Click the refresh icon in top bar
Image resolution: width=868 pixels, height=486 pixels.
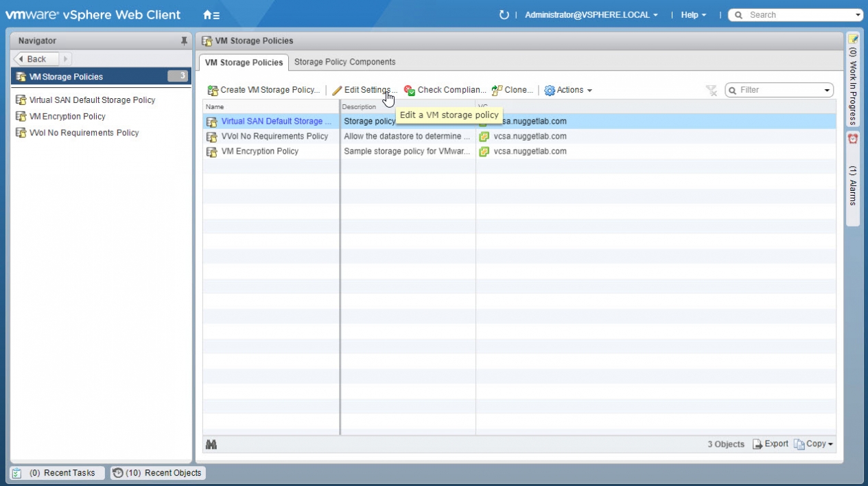pyautogui.click(x=504, y=15)
